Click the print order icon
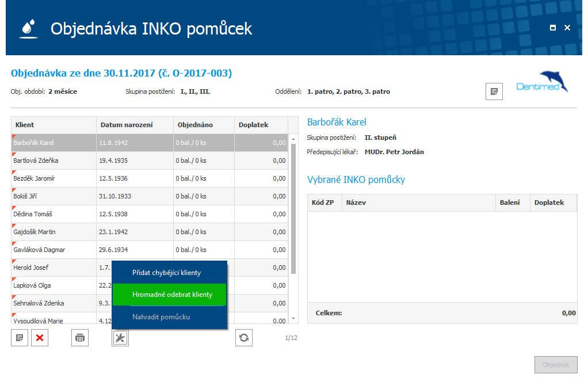Screen dimensions: 588x382 pyautogui.click(x=80, y=338)
